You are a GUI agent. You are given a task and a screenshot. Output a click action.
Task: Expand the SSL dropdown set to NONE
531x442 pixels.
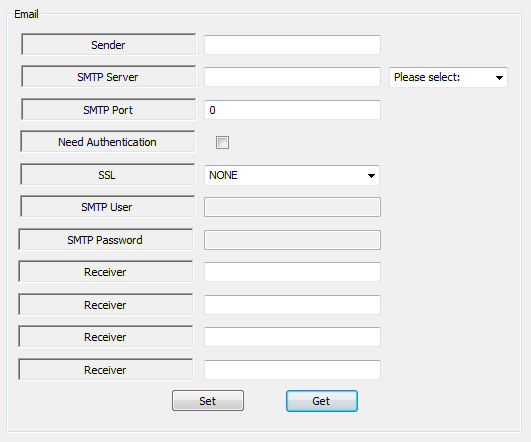pyautogui.click(x=292, y=175)
